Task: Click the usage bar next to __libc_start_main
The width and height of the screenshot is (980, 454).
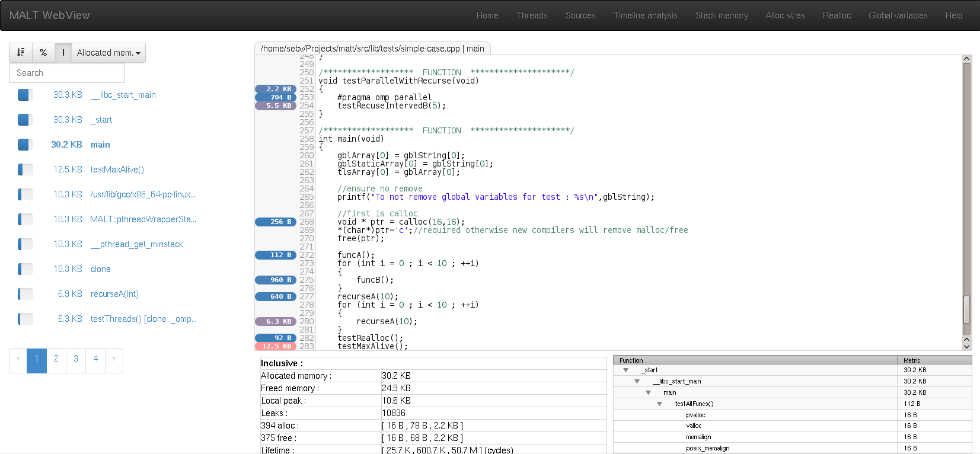Action: pos(25,95)
